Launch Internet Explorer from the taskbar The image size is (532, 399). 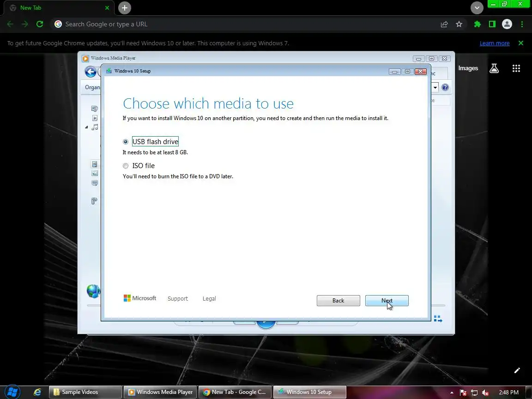pos(37,392)
